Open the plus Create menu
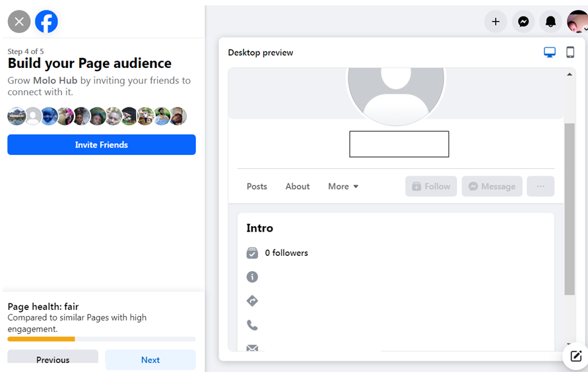This screenshot has width=588, height=374. [x=496, y=22]
